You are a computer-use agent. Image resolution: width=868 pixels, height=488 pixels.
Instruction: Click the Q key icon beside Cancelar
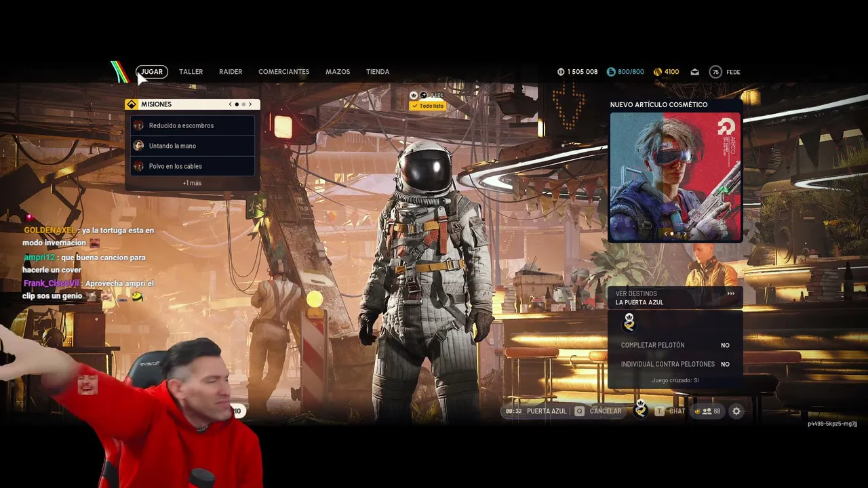(579, 411)
